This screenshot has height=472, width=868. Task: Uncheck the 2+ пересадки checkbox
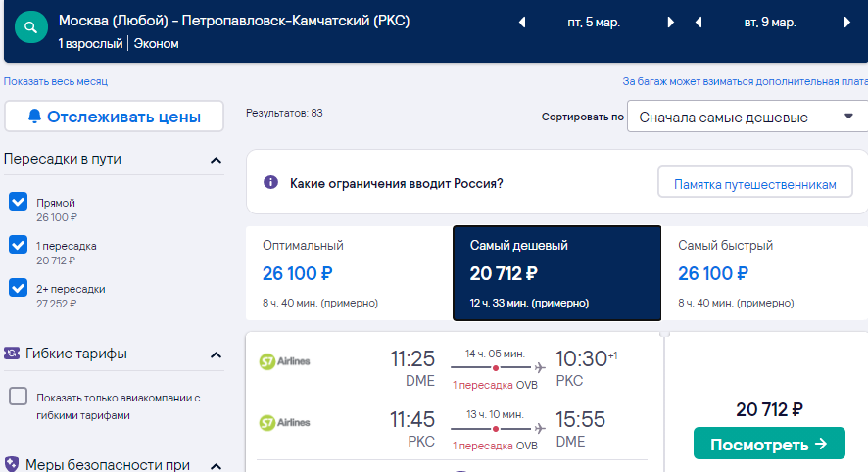point(19,288)
